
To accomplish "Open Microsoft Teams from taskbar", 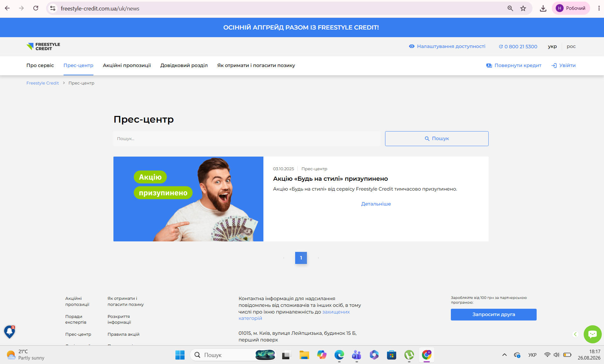I will [x=356, y=355].
